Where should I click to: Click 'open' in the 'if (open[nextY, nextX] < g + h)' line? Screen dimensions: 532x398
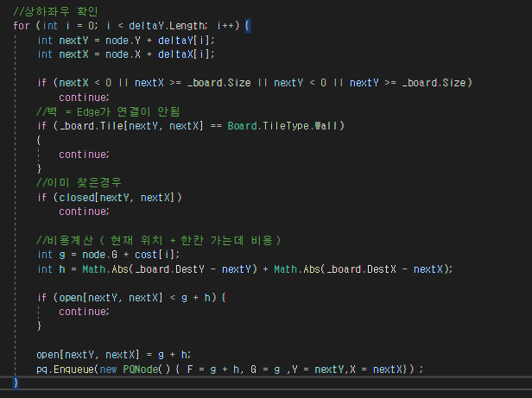pos(71,298)
